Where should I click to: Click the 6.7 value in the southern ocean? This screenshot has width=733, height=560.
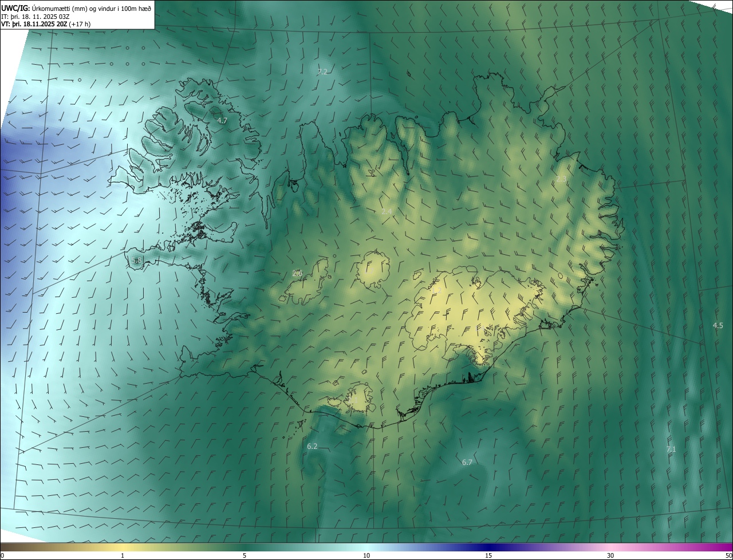(x=467, y=463)
